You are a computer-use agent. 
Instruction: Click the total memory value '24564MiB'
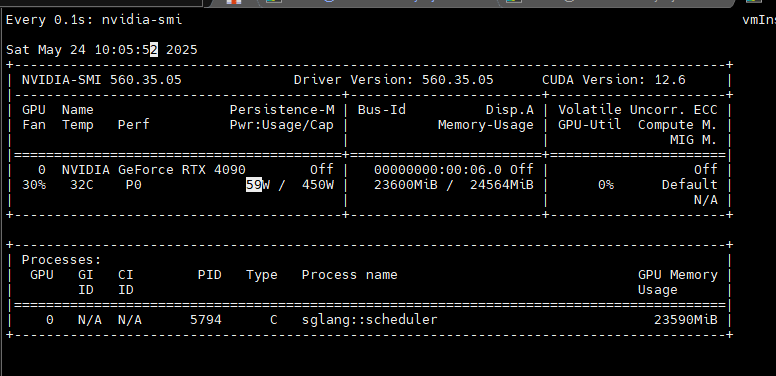click(x=502, y=185)
